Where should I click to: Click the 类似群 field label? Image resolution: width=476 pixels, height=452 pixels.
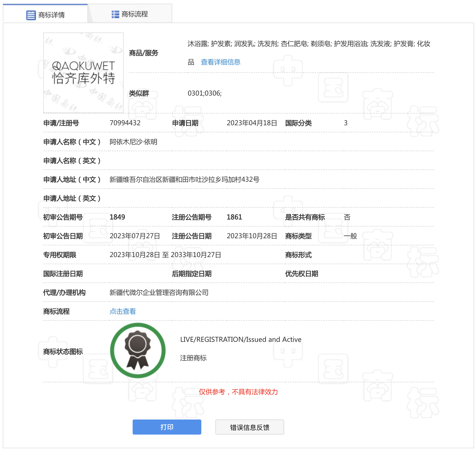pyautogui.click(x=139, y=93)
